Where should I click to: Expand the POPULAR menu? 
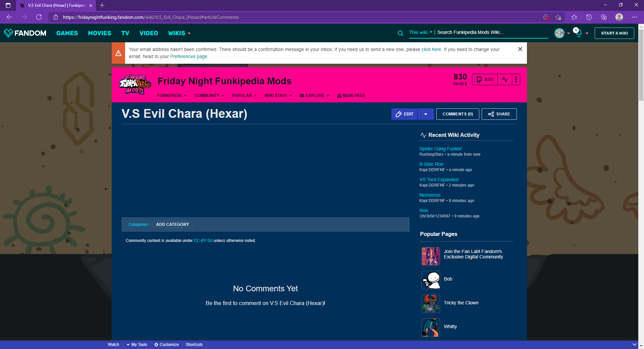tap(244, 96)
